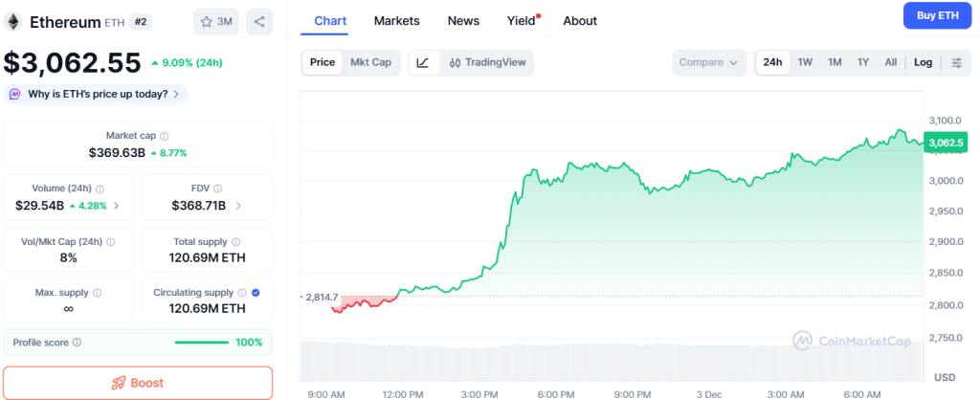Click the line chart type icon
This screenshot has height=400, width=980.
[423, 62]
